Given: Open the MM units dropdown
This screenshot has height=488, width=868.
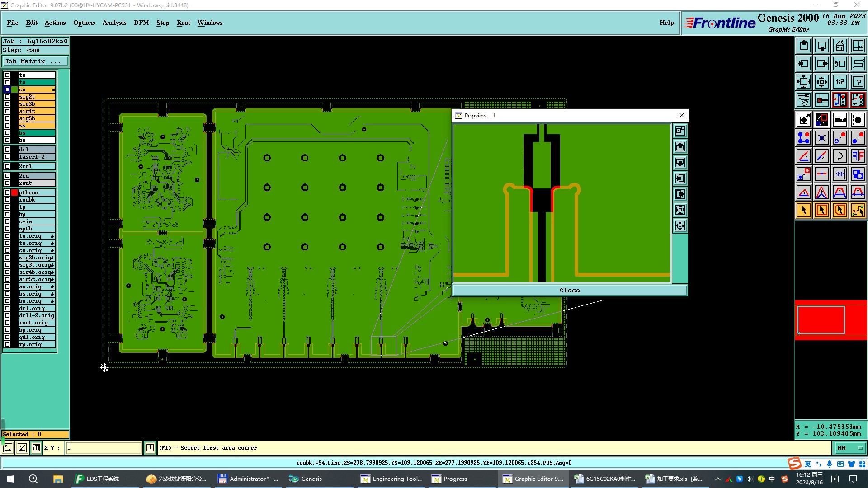Looking at the screenshot, I should [850, 448].
